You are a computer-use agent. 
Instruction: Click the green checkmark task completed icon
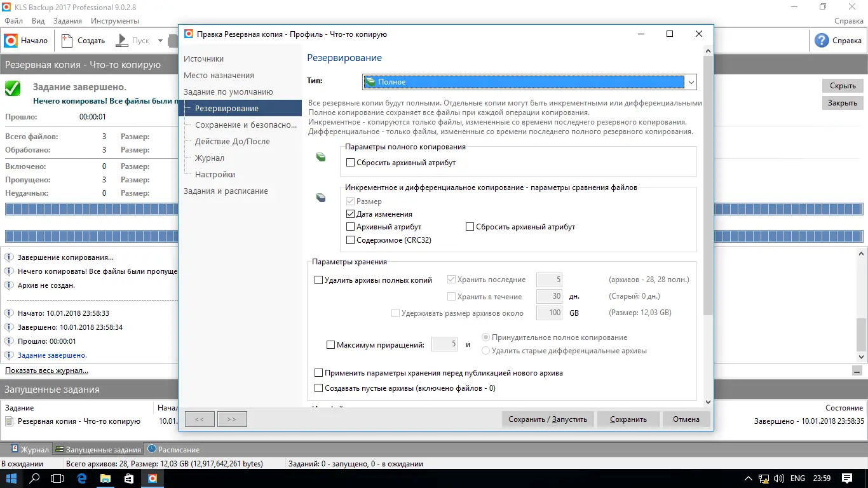[13, 88]
